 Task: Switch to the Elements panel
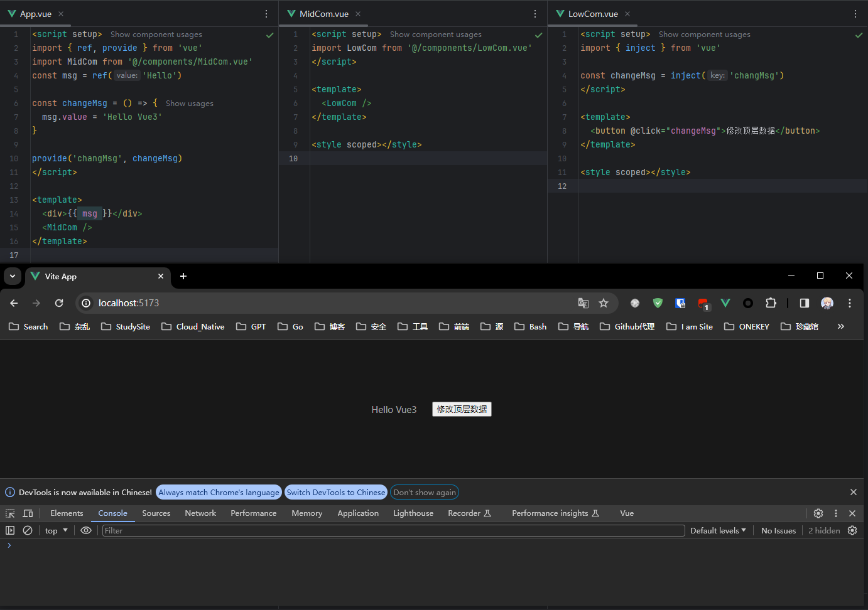(67, 513)
